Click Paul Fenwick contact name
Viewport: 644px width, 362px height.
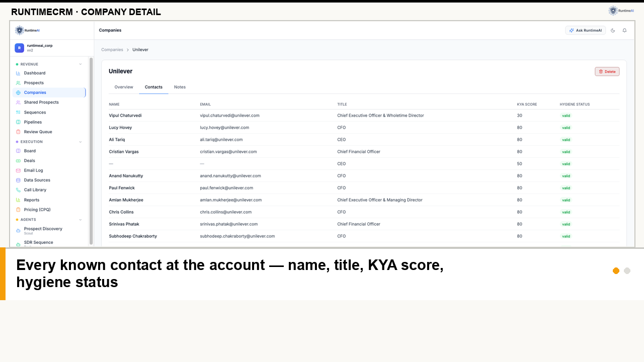[x=122, y=188]
